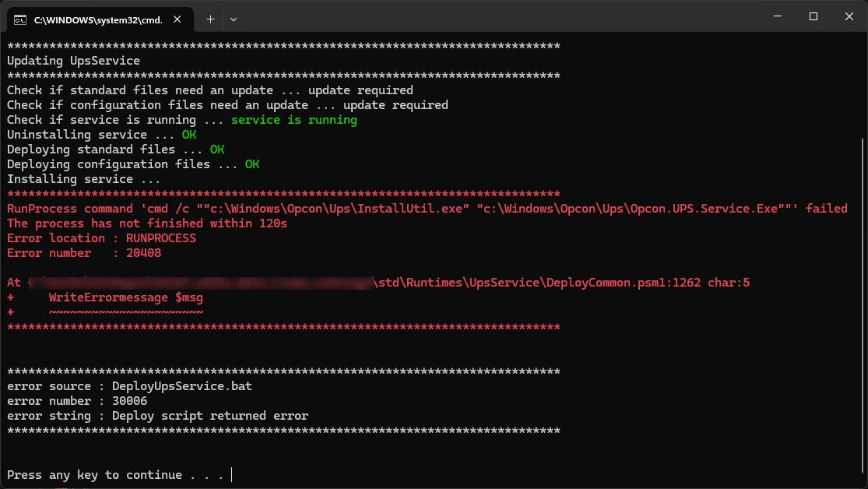The width and height of the screenshot is (868, 489).
Task: Select the C:\WINDOWS\system32\cmd tab
Action: click(97, 19)
